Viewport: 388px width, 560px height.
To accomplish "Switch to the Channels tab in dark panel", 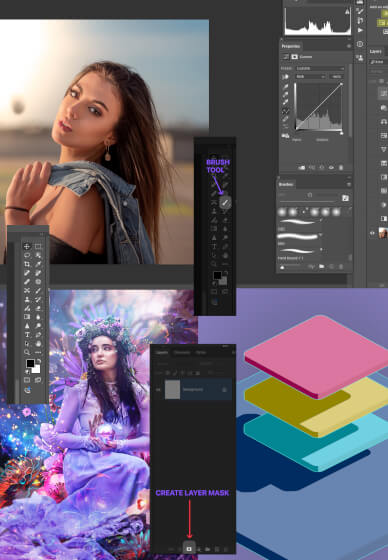I will pos(182,352).
